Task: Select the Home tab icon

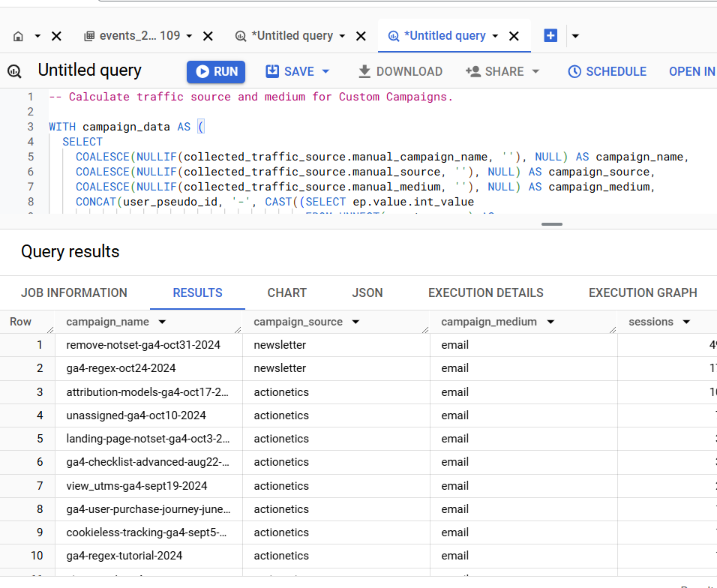Action: tap(19, 35)
